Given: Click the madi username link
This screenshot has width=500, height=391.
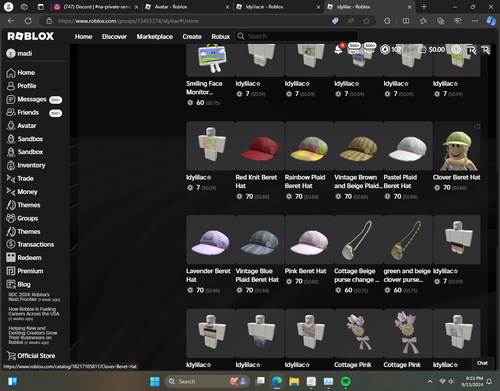Looking at the screenshot, I should coord(25,53).
